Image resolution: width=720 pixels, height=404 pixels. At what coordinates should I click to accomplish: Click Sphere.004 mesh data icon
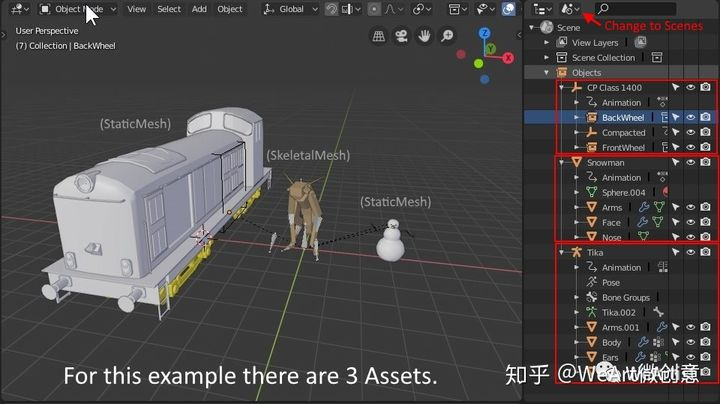[591, 192]
